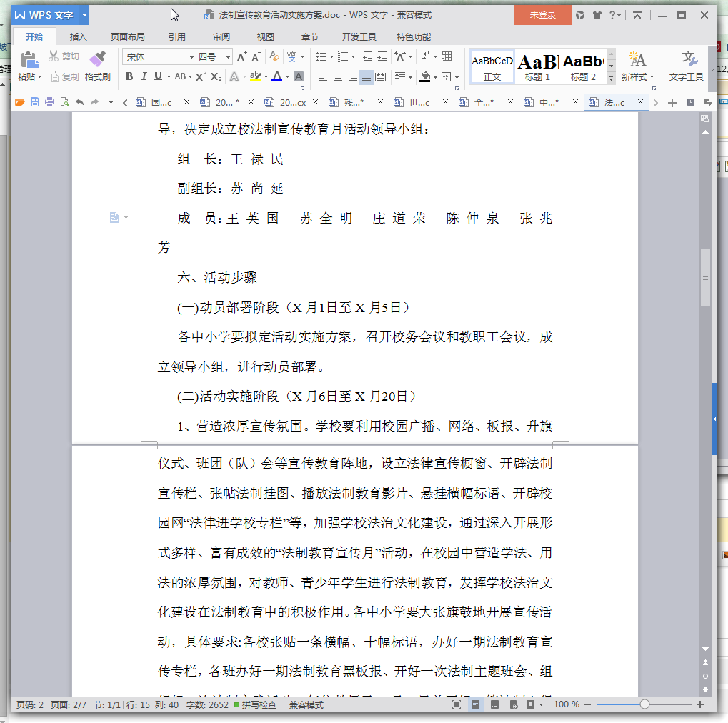Click the format painter (格式刷) brush icon
Screen dimensions: 728x723
pyautogui.click(x=97, y=59)
